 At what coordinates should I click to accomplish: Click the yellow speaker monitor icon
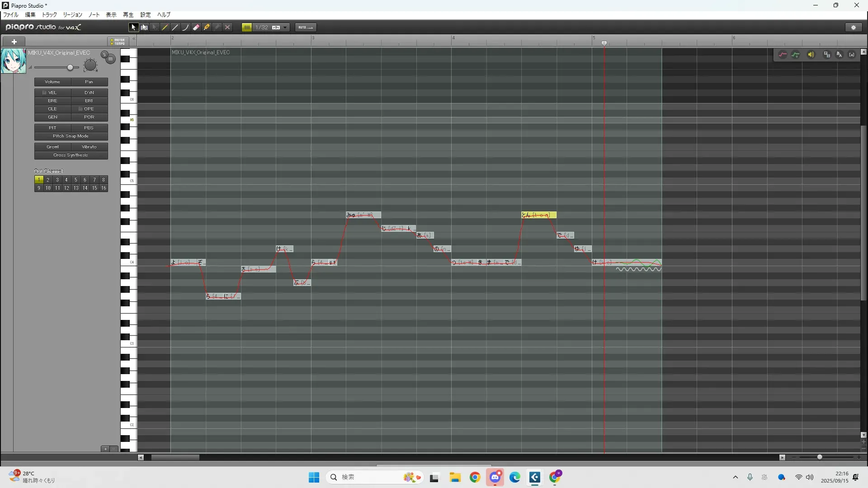coord(811,55)
